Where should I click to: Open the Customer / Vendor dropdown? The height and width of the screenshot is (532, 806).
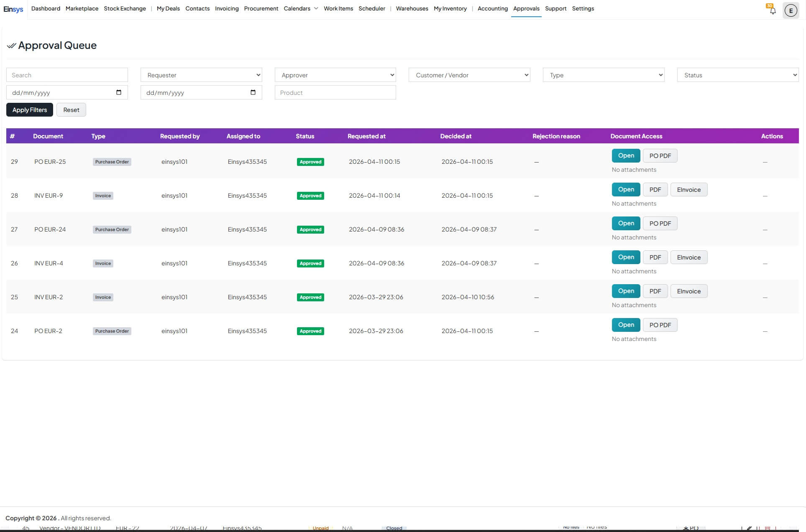tap(469, 75)
